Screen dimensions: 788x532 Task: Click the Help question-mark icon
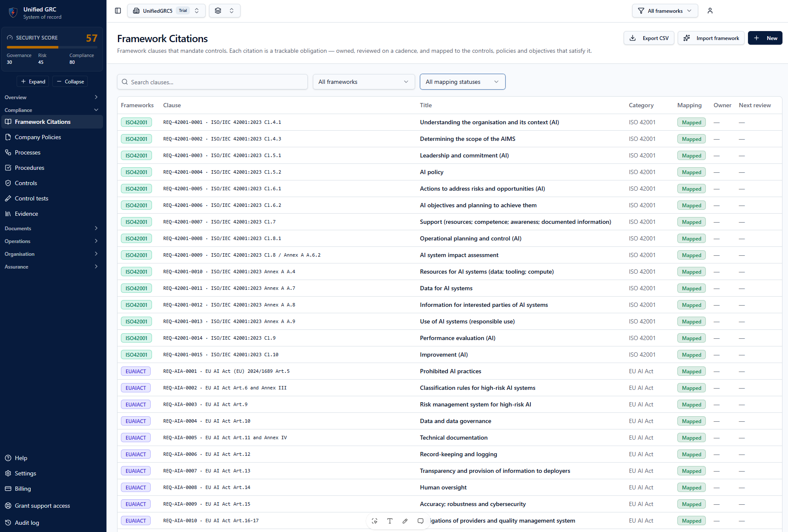pos(8,458)
